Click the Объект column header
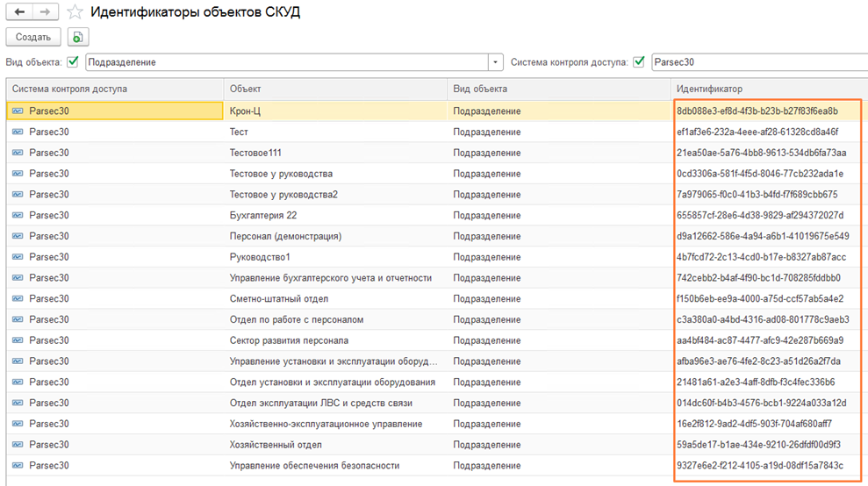Screen dimensions: 868x486 click(334, 89)
